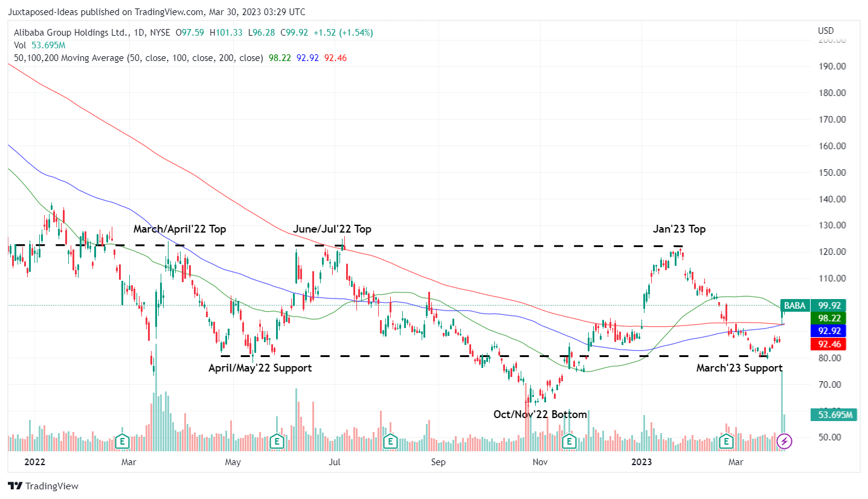Select the "March'23 Support" annotation

tap(739, 367)
